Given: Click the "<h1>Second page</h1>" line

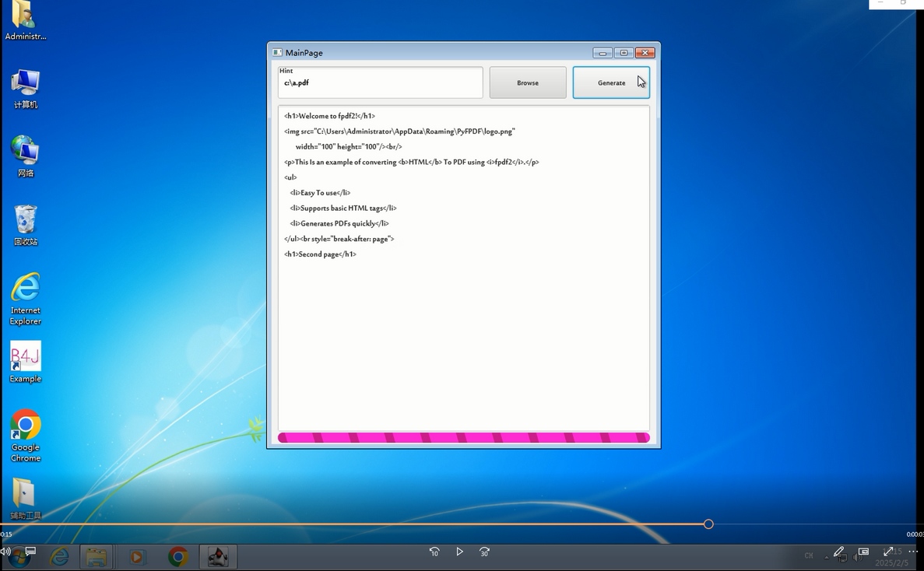Looking at the screenshot, I should click(x=320, y=254).
